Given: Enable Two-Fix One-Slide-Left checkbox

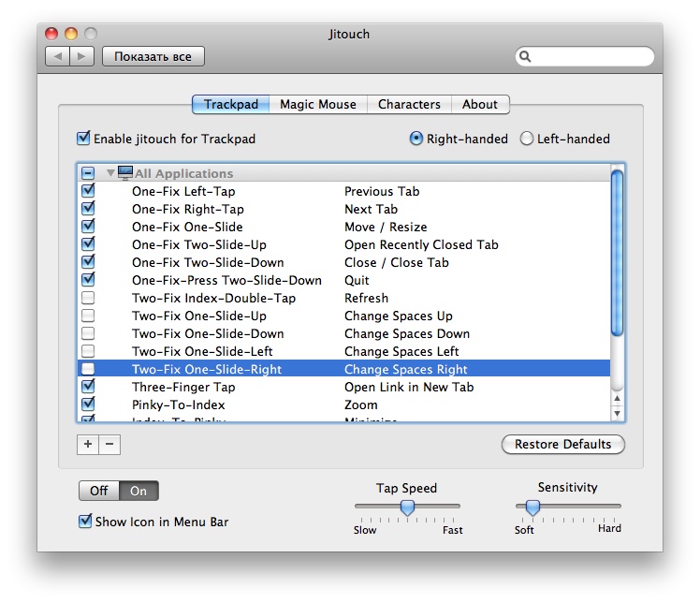Looking at the screenshot, I should click(88, 351).
